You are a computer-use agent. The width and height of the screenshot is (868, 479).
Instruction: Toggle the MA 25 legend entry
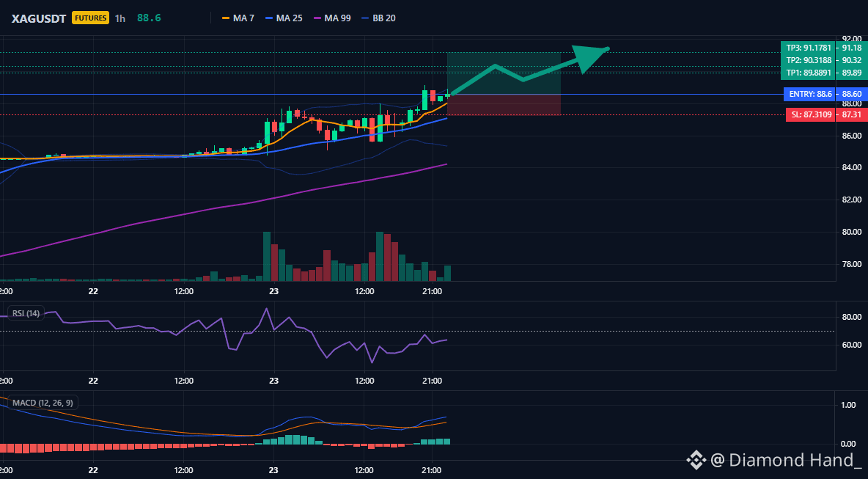click(x=284, y=18)
